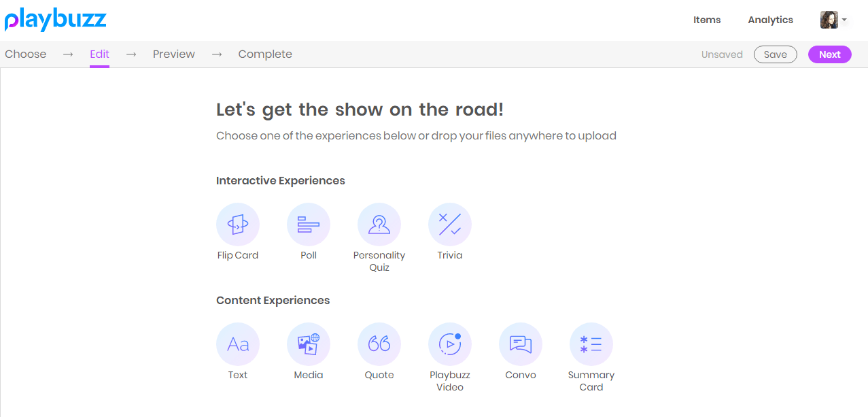Click the Personality Quiz label text
This screenshot has height=417, width=868.
click(379, 261)
